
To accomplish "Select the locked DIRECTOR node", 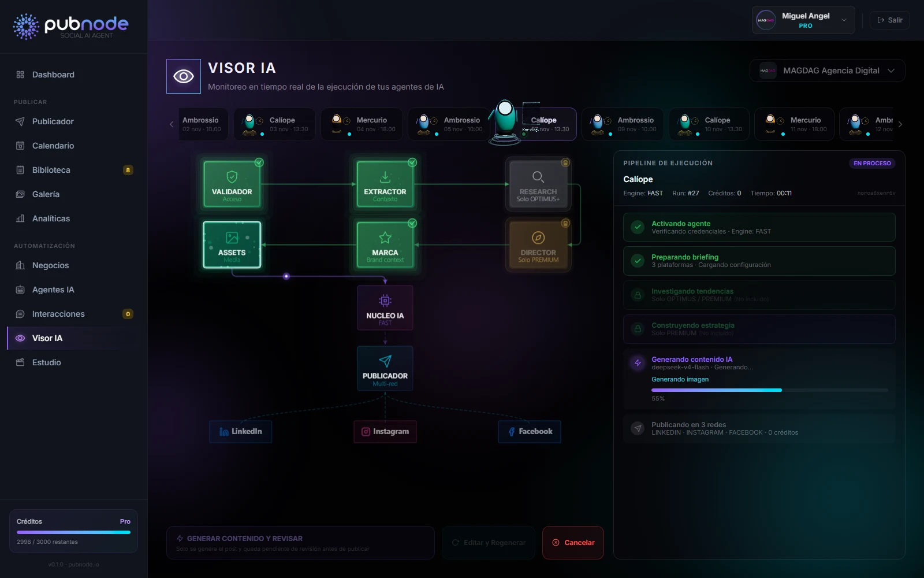I will 538,245.
